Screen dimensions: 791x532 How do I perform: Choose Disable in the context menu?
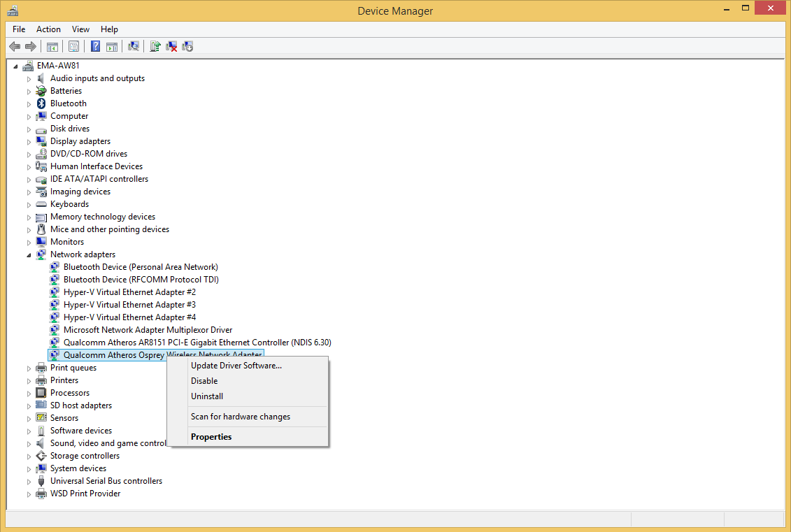click(204, 381)
